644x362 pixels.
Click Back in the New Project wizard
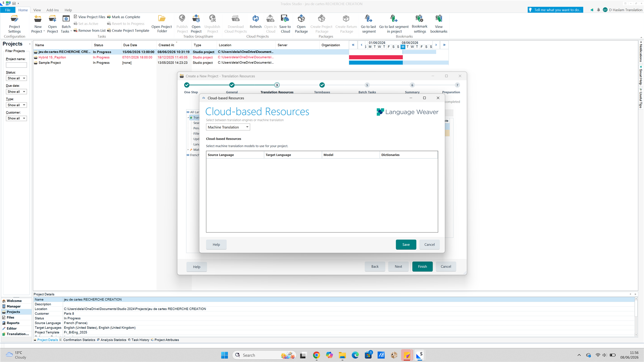(375, 266)
